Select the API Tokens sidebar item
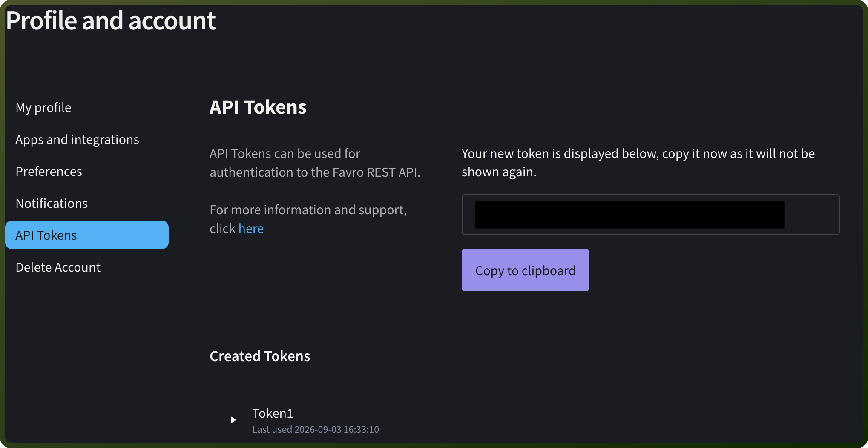The image size is (868, 448). tap(87, 235)
